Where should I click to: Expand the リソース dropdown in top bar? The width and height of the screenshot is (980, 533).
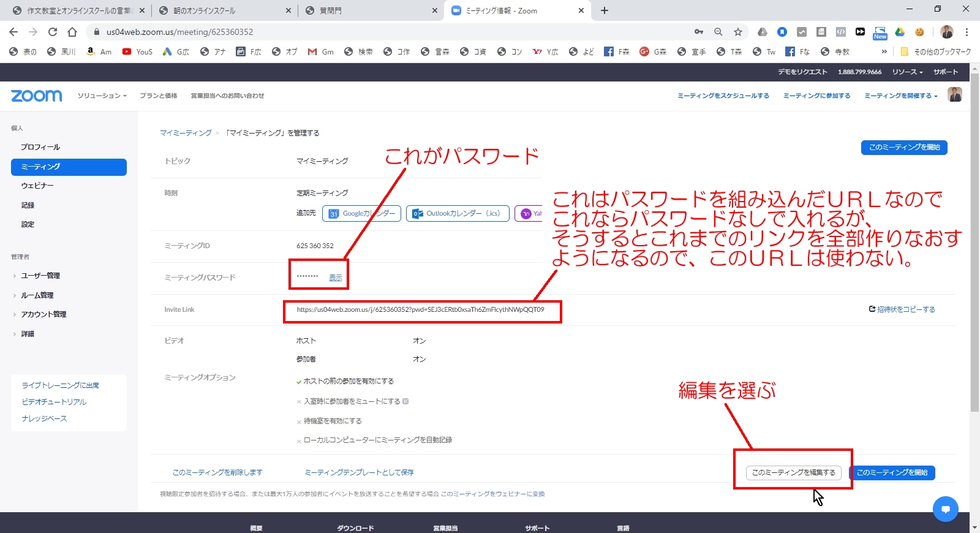point(908,72)
